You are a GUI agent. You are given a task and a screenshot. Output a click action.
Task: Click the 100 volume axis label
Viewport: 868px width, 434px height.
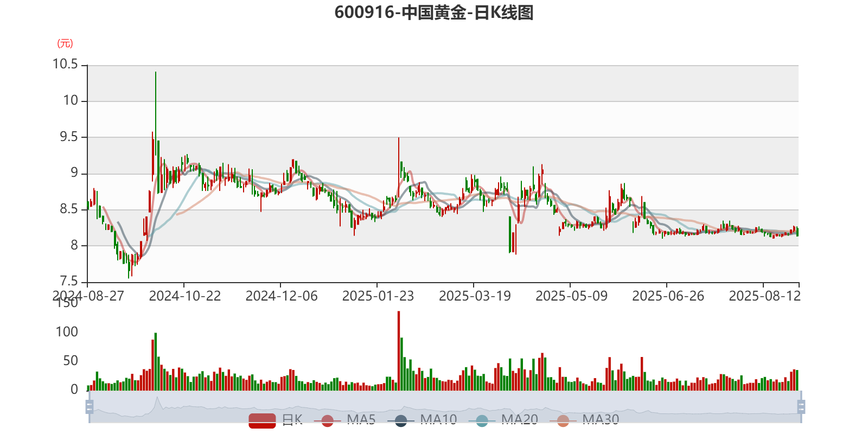click(x=67, y=332)
